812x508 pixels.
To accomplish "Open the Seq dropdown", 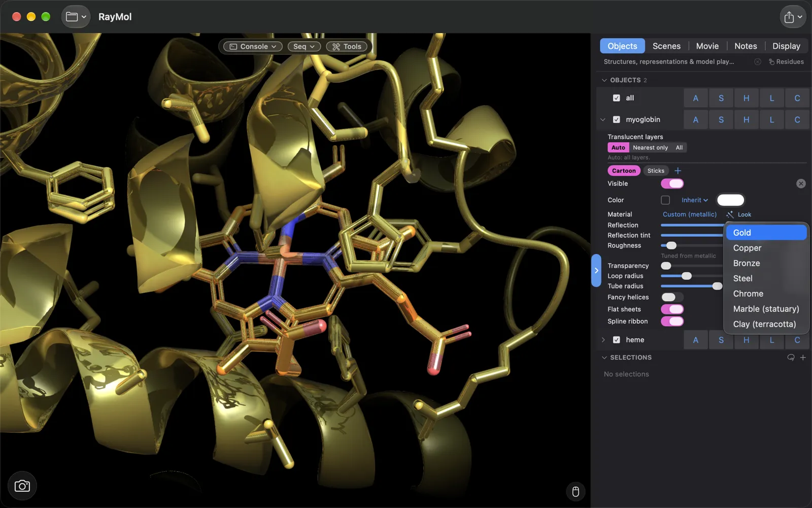I will point(304,46).
